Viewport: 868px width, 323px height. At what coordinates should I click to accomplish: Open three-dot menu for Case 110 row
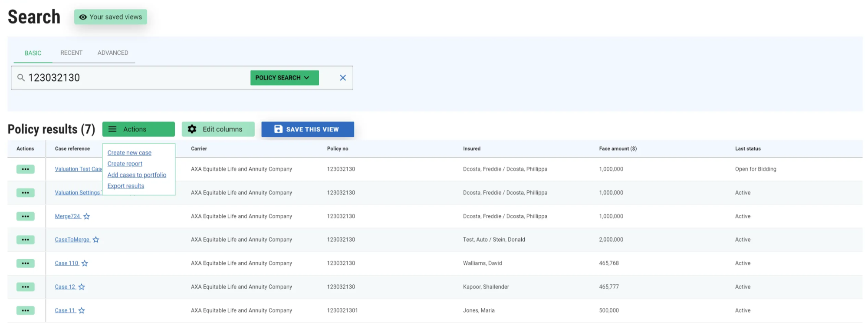coord(25,264)
